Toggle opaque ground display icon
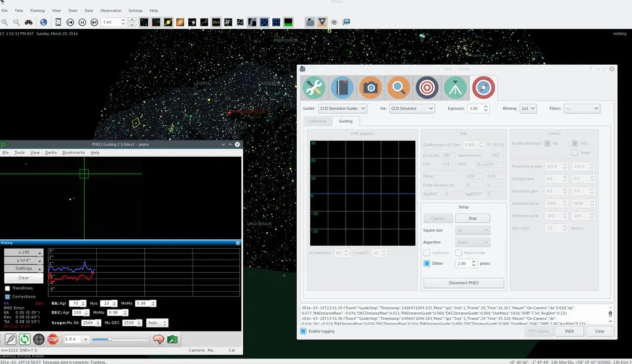Viewport: 632px width, 364px height. click(288, 22)
